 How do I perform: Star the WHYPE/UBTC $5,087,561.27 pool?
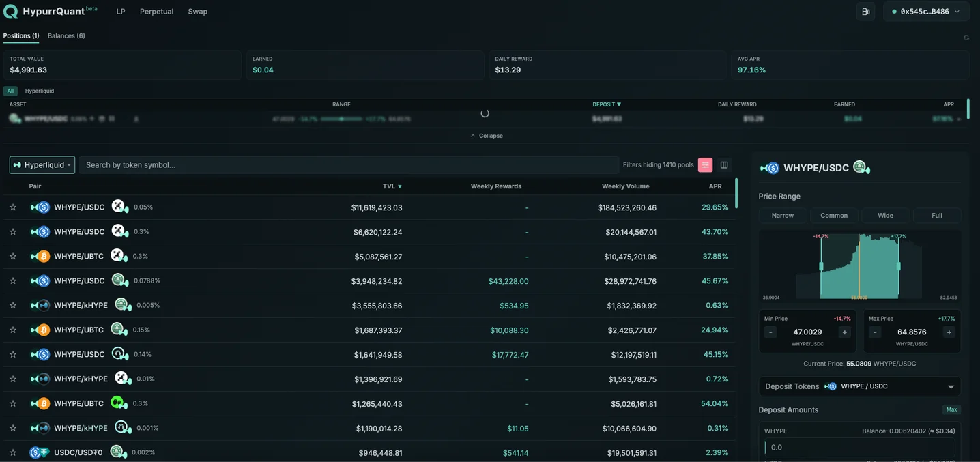tap(13, 257)
